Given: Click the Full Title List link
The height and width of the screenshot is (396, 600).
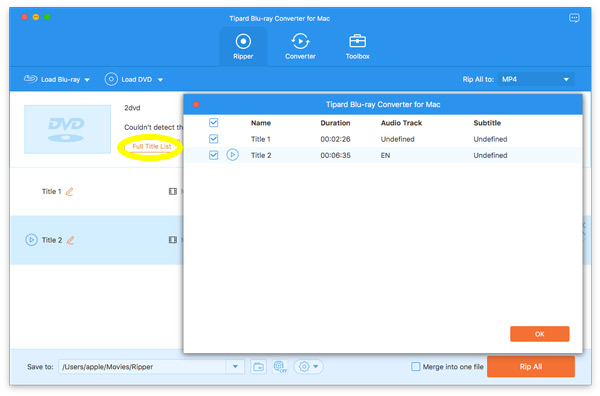Looking at the screenshot, I should (152, 147).
